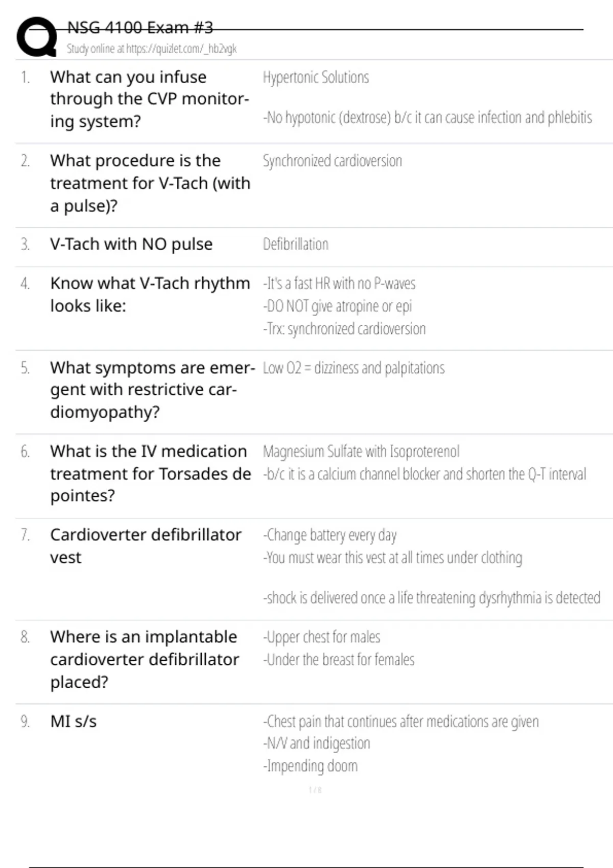The width and height of the screenshot is (613, 868).
Task: Click the page number indicator at bottom
Action: coord(315,790)
